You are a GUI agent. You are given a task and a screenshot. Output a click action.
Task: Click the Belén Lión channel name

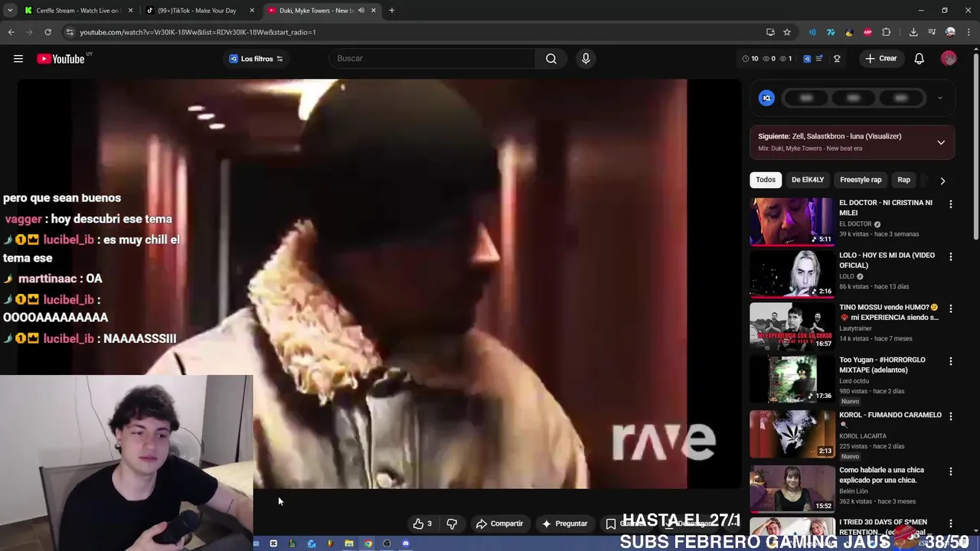click(x=856, y=491)
